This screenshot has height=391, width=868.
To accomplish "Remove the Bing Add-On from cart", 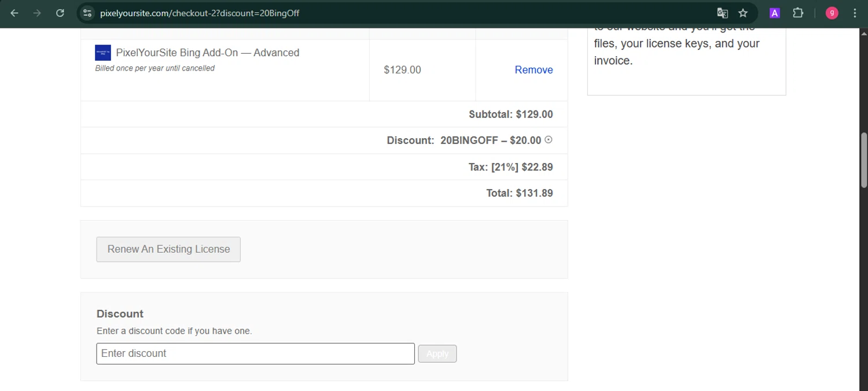I will tap(534, 70).
